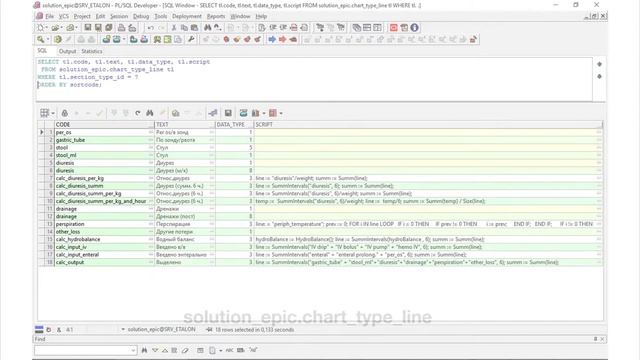Screen dimensions: 640x360
Task: Open the grid view mode dropdown arrow
Action: (x=53, y=113)
